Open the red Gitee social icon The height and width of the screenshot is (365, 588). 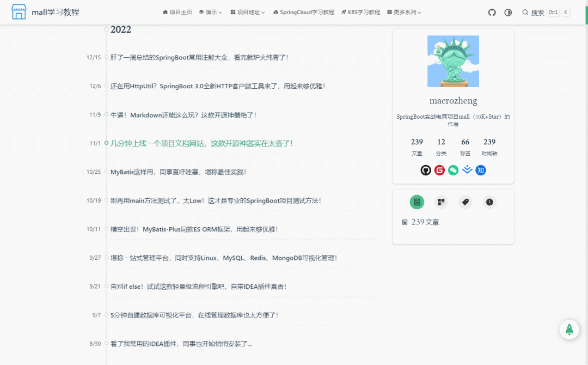(439, 171)
